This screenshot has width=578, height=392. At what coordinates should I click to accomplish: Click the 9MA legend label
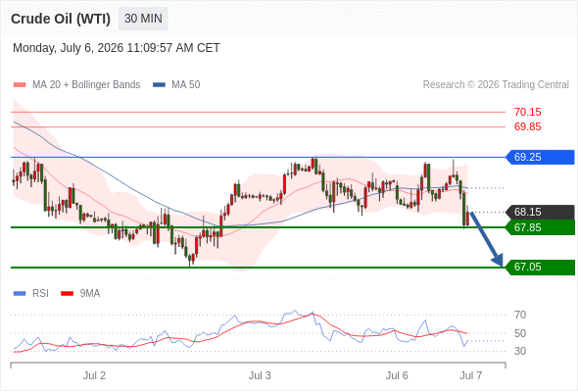[x=90, y=294]
